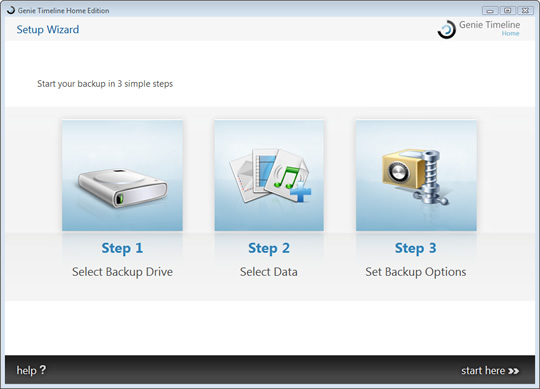Click start here to begin setup

click(490, 371)
